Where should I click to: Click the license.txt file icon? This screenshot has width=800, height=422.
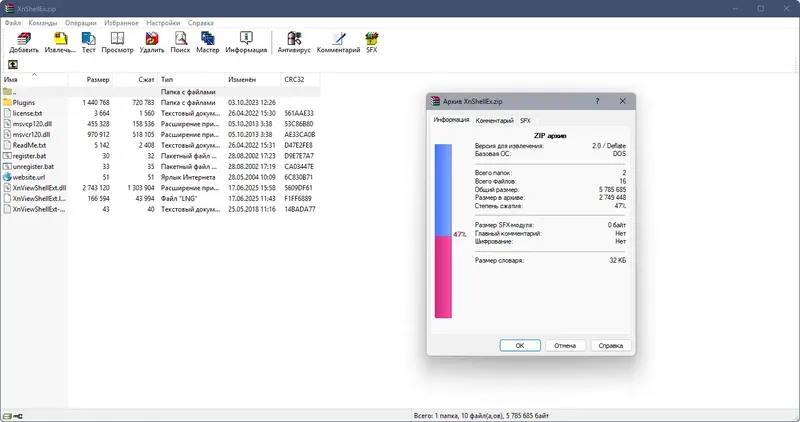tap(7, 113)
